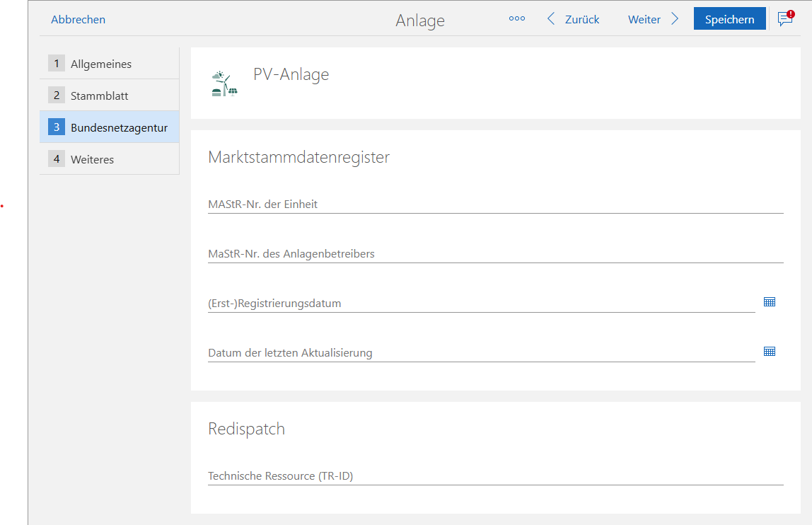Save the form with Speichern
The image size is (812, 525).
tap(729, 18)
